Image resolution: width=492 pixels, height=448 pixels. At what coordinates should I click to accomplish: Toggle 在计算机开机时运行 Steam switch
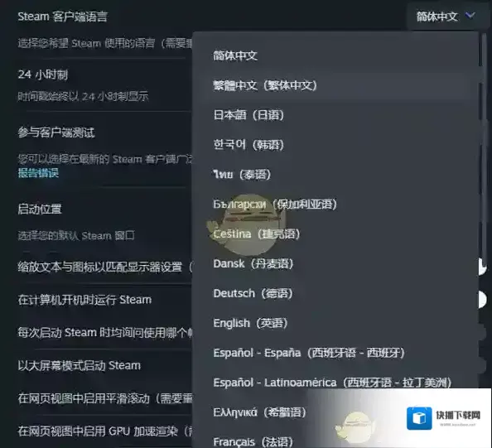pyautogui.click(x=483, y=300)
